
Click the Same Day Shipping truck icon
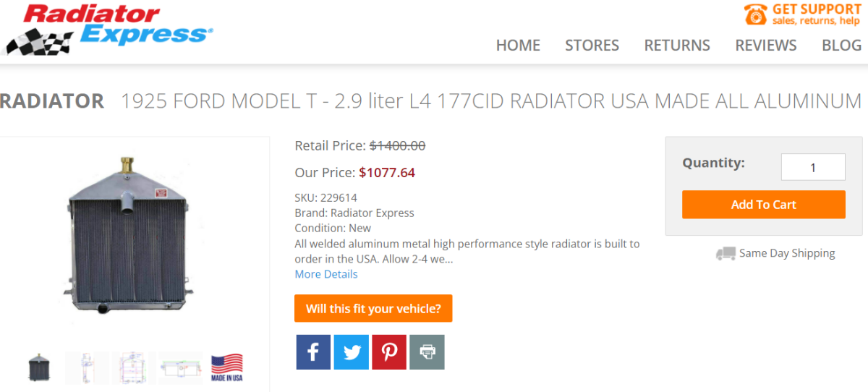[x=726, y=253]
